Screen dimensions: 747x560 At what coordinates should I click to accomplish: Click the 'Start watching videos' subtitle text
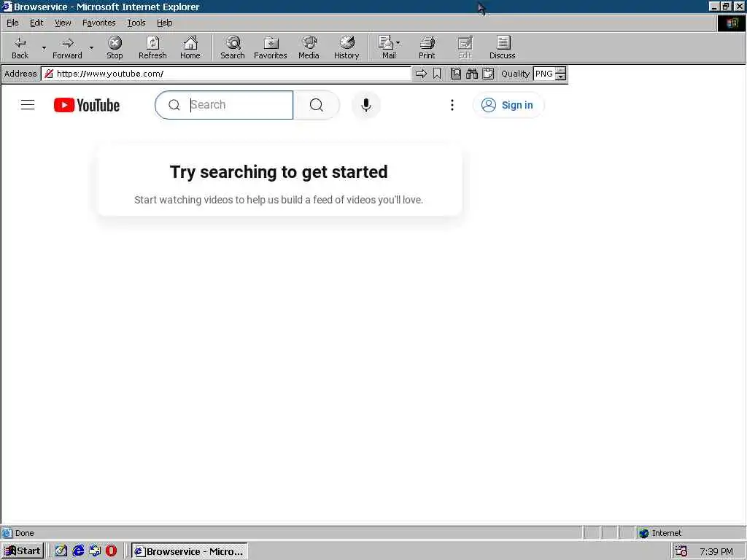click(279, 200)
